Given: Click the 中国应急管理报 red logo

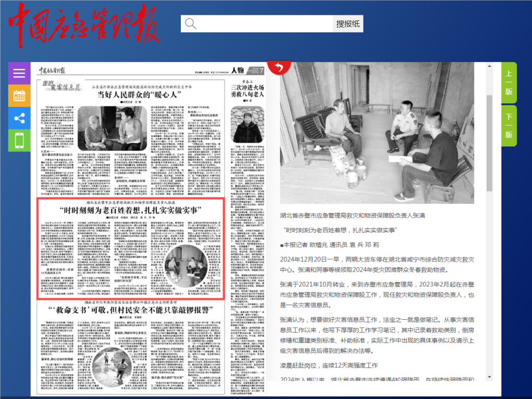Looking at the screenshot, I should pos(84,26).
